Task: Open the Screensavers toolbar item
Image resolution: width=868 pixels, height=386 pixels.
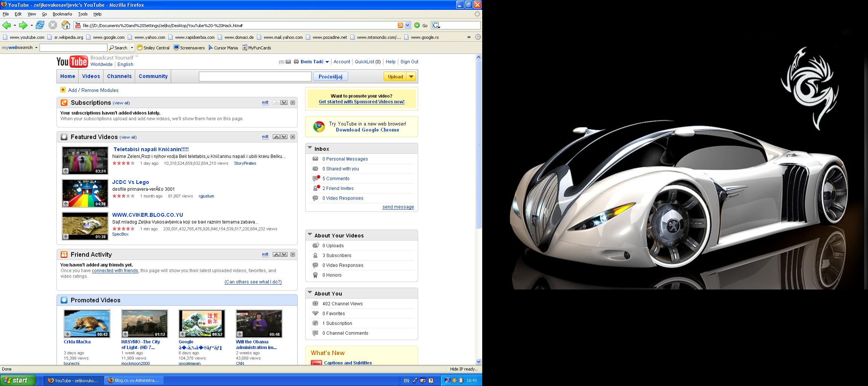Action: coord(189,48)
